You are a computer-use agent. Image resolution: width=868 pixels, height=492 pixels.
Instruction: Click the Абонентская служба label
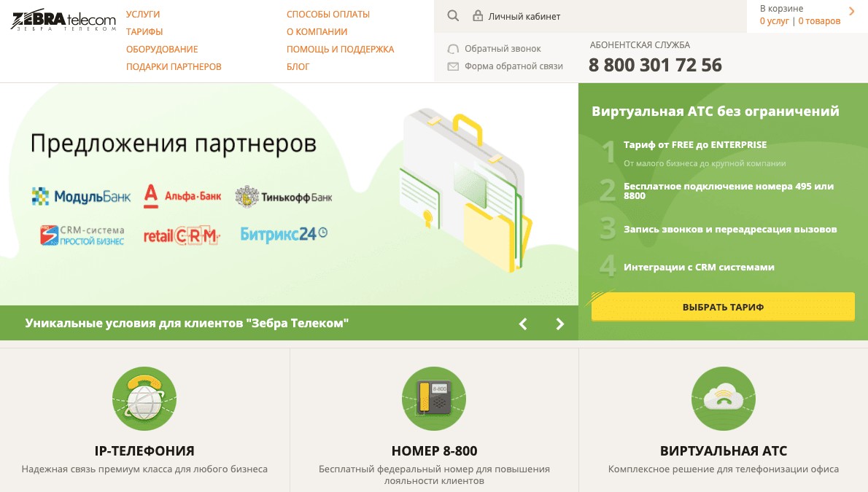coord(640,45)
